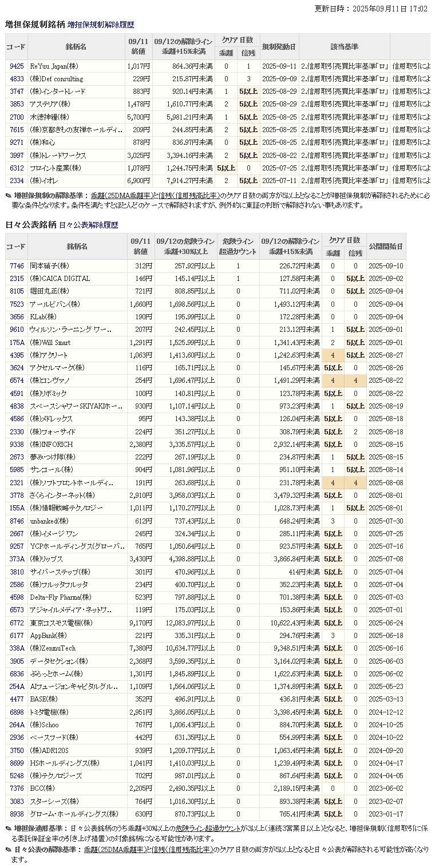The width and height of the screenshot is (435, 868).
Task: Click stock code 2334 link
Action: point(17,181)
